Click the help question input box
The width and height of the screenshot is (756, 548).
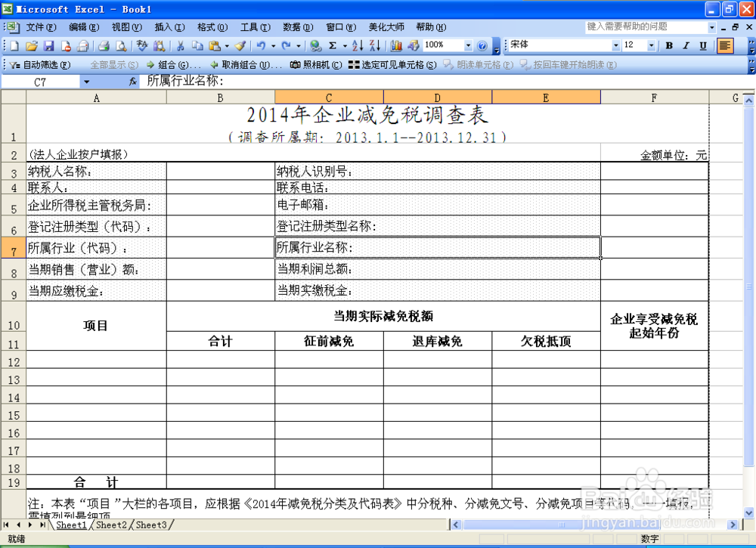click(646, 27)
